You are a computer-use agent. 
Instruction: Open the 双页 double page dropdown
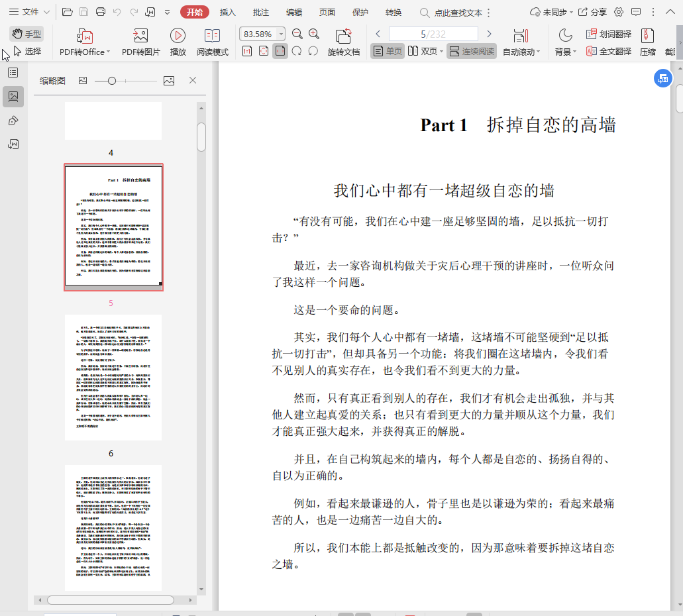[x=425, y=51]
